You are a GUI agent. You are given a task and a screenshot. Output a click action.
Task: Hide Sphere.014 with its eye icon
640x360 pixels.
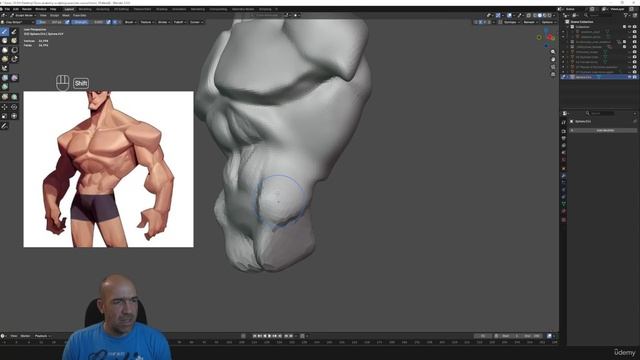click(x=630, y=77)
